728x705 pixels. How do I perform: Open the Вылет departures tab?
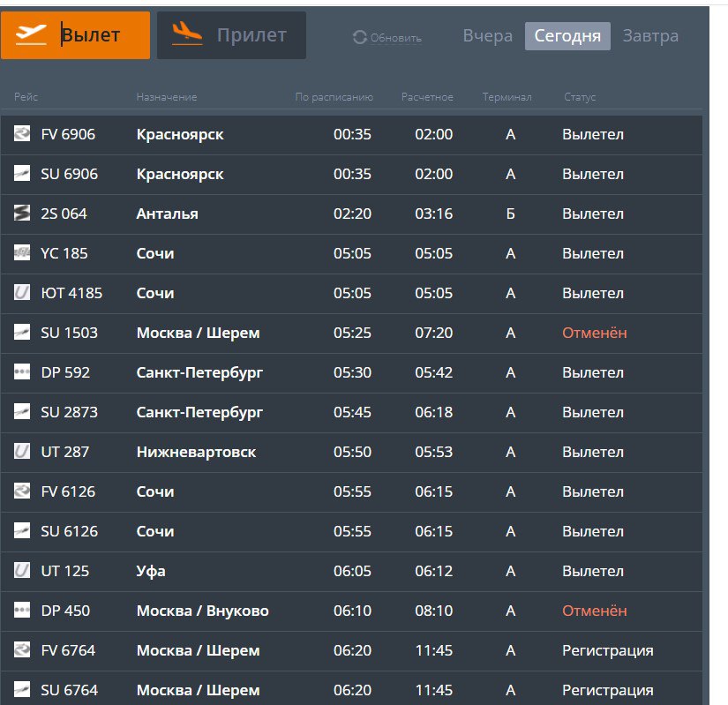tap(75, 35)
